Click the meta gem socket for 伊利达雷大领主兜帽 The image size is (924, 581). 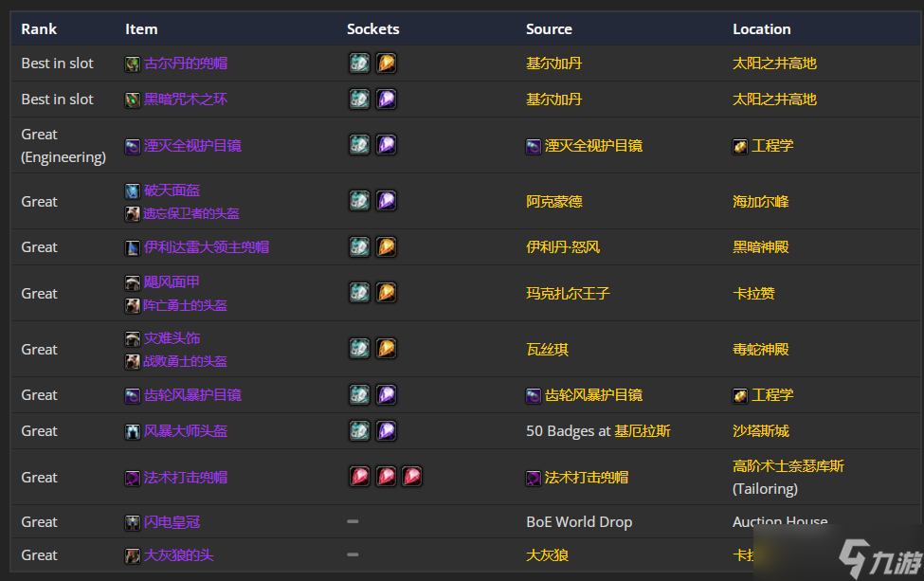(x=359, y=246)
